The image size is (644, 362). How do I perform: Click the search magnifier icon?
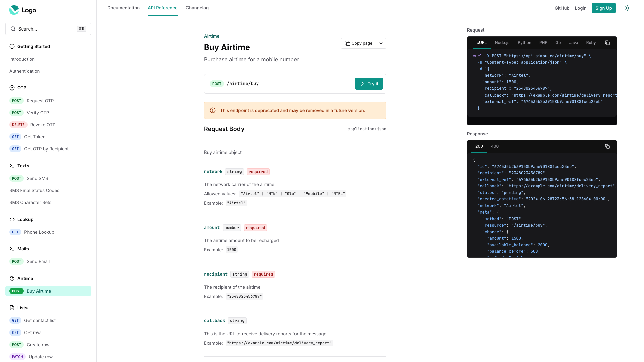point(13,29)
